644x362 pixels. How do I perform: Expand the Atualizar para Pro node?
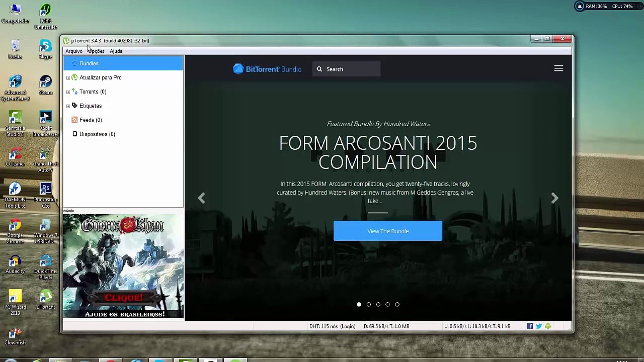pyautogui.click(x=68, y=77)
